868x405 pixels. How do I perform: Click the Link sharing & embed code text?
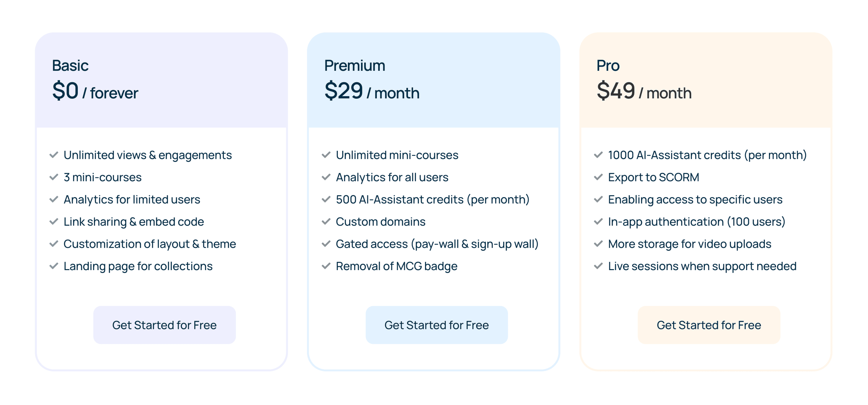coord(134,222)
